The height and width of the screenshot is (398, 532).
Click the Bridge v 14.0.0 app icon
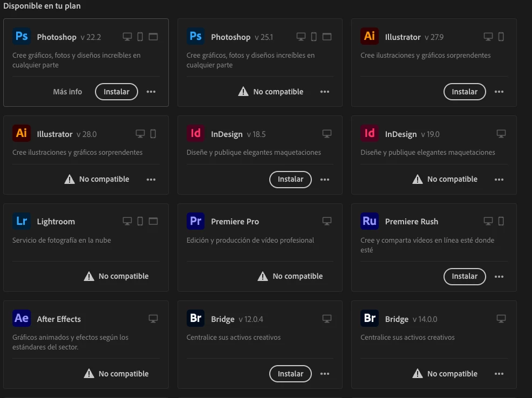(x=370, y=318)
